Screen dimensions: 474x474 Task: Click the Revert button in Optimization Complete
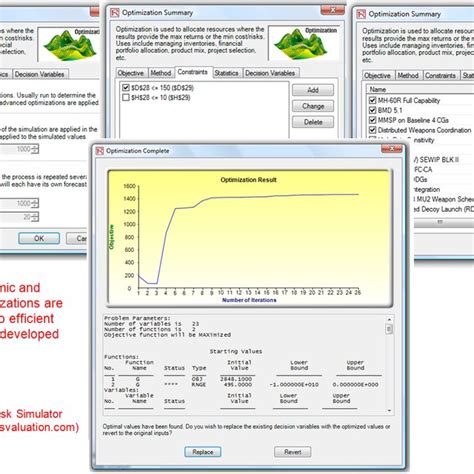[x=293, y=452]
